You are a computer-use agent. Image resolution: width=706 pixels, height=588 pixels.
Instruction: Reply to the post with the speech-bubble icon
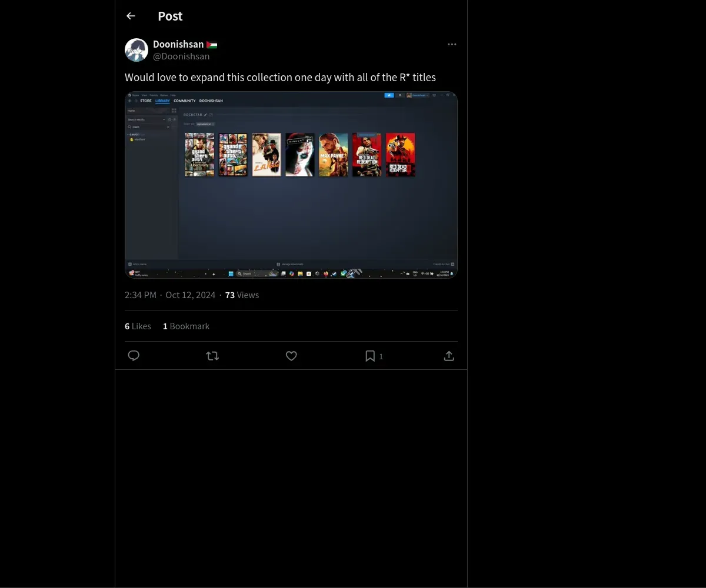point(134,356)
